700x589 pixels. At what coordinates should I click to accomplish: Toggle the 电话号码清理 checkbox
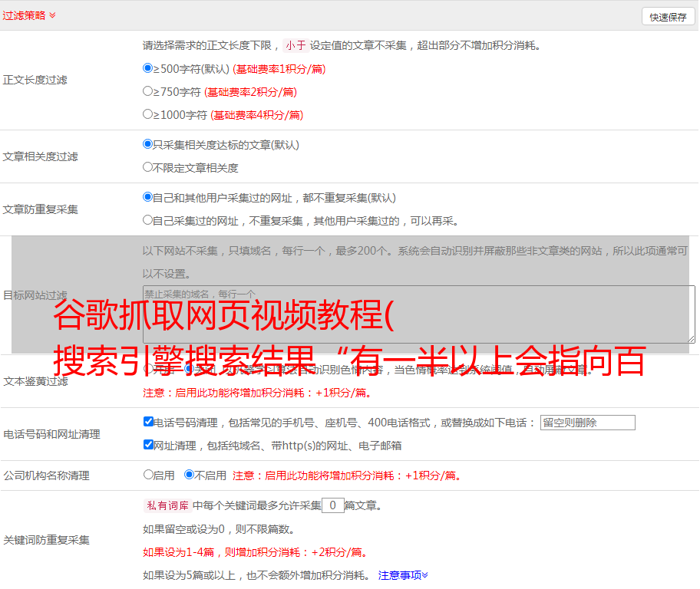148,422
